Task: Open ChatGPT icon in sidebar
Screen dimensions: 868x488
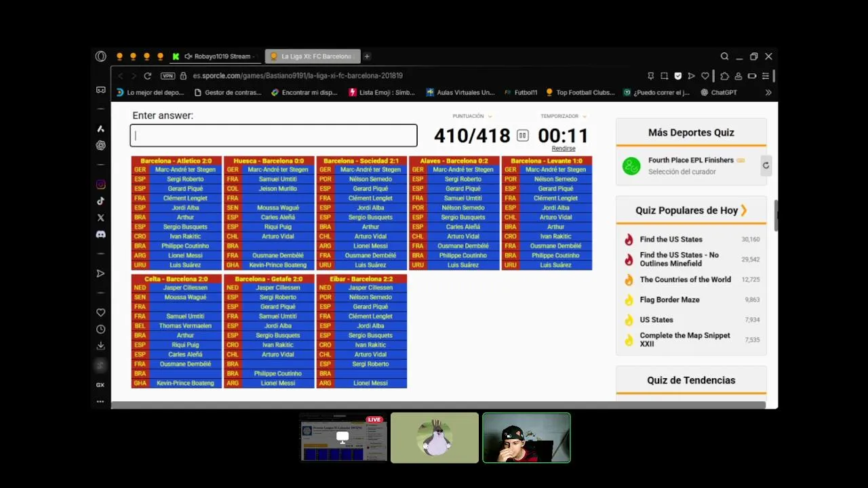Action: coord(100,145)
